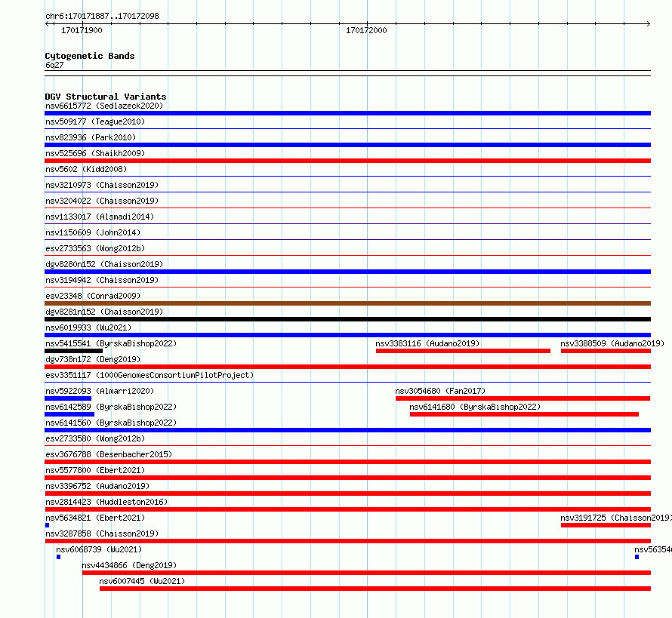Open nsv3383116 (Audano2019) variant

(427, 343)
